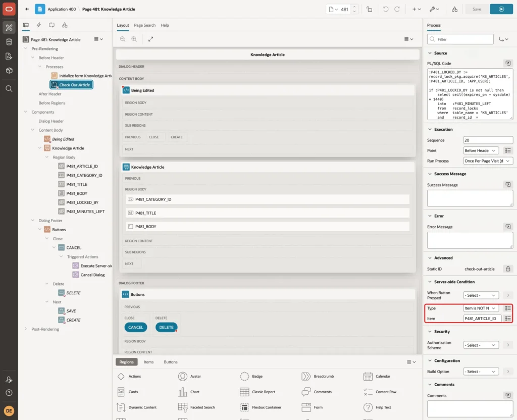This screenshot has width=517, height=420.
Task: Open App Builder in left sidebar
Action: click(9, 27)
